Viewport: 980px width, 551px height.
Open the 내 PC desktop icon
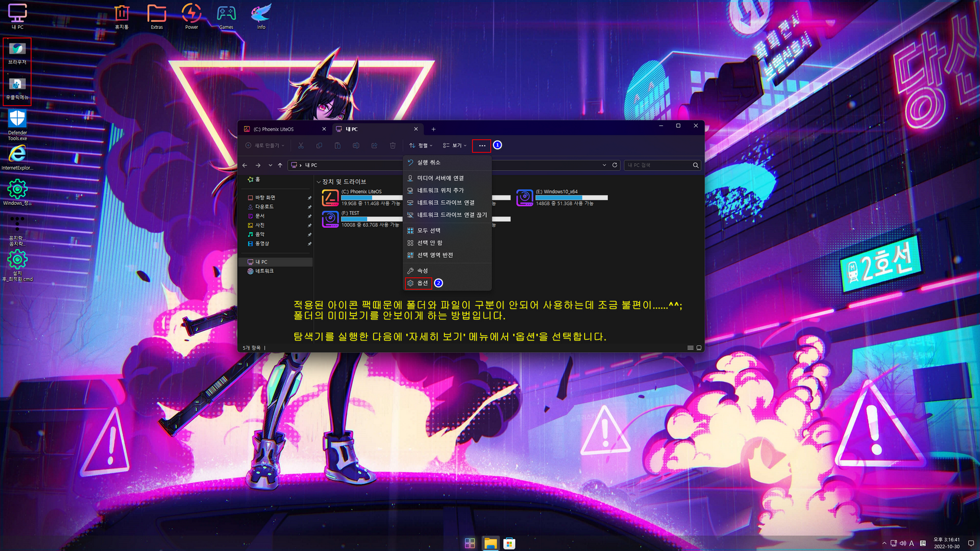coord(18,16)
